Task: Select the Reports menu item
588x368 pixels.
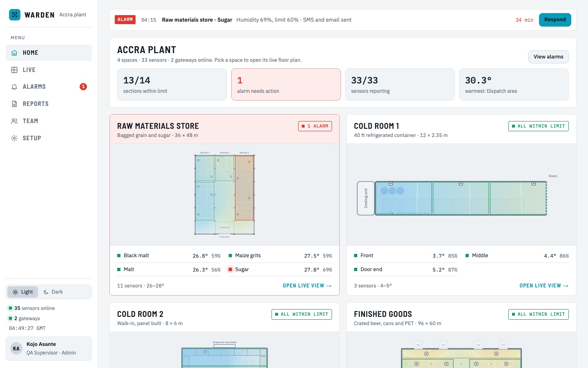Action: coord(49,104)
